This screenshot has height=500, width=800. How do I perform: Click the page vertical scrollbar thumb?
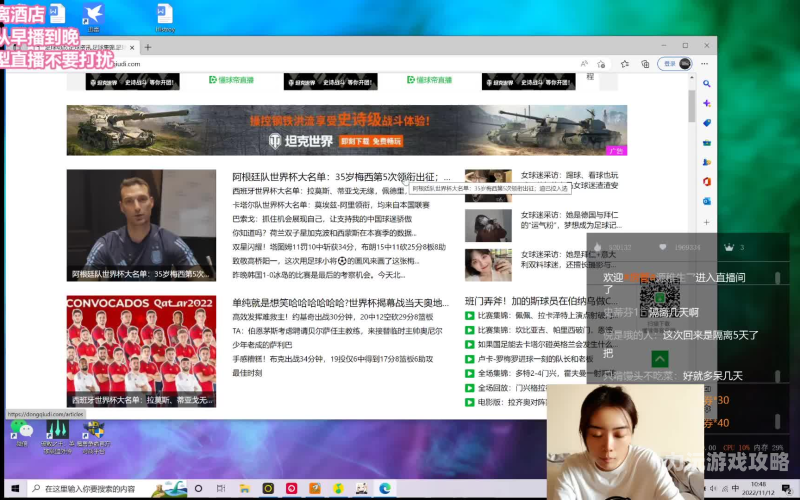pos(692,106)
